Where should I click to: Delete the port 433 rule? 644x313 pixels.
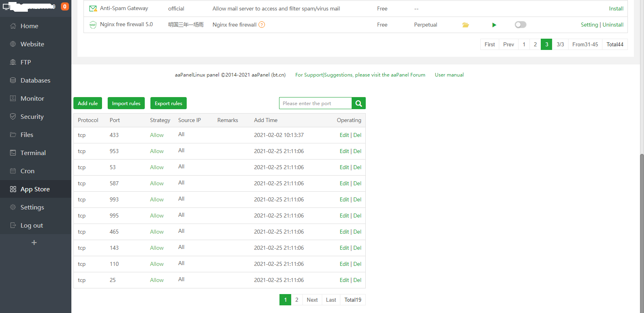click(357, 135)
